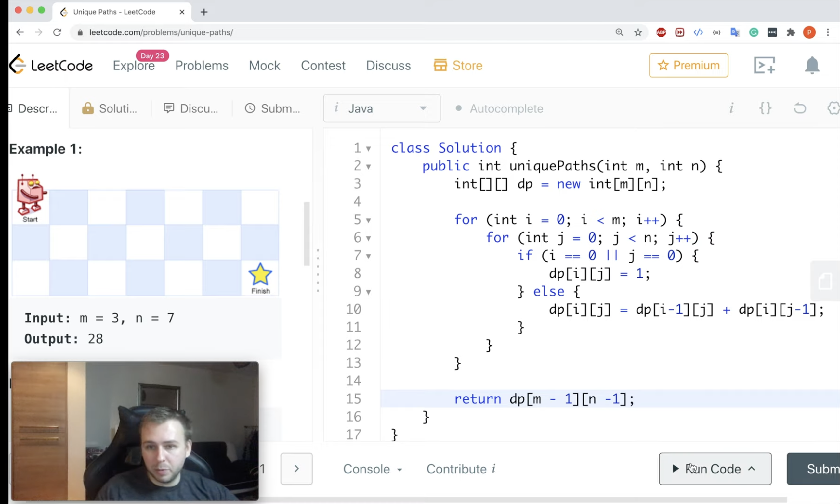
Task: Click the AdBlock Plus extension icon
Action: coord(661,32)
